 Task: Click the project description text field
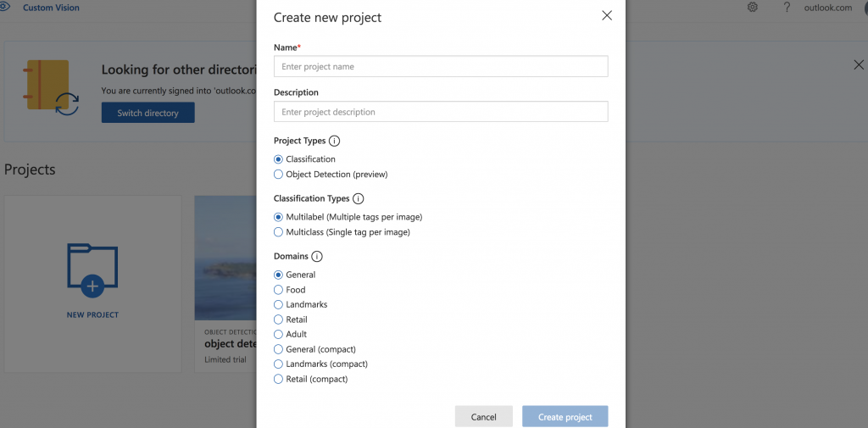tap(441, 112)
